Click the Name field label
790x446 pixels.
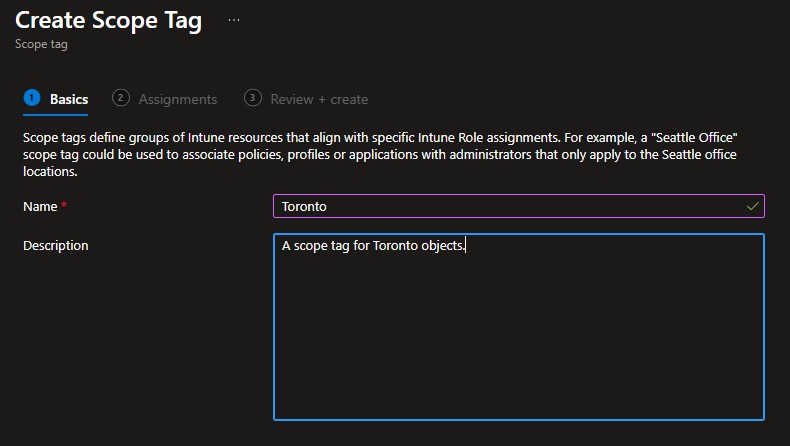(39, 206)
